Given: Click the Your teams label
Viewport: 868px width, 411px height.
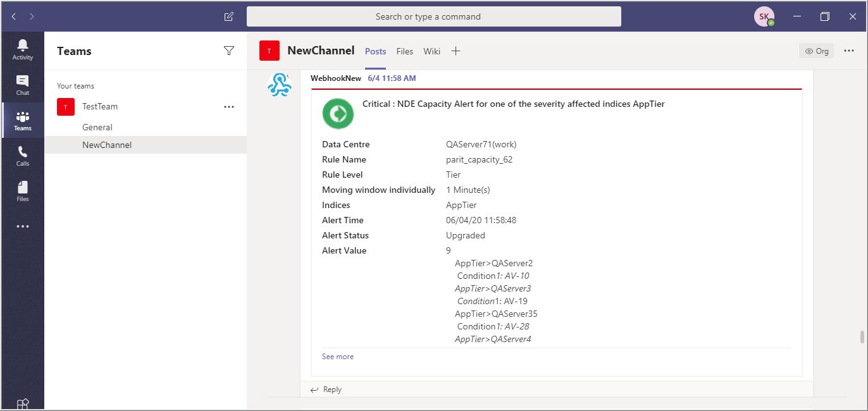Looking at the screenshot, I should pyautogui.click(x=75, y=86).
